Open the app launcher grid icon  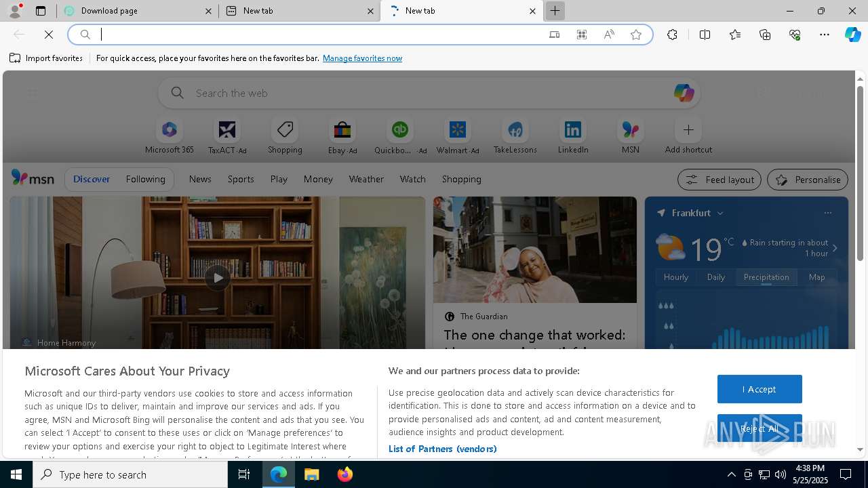coord(33,93)
